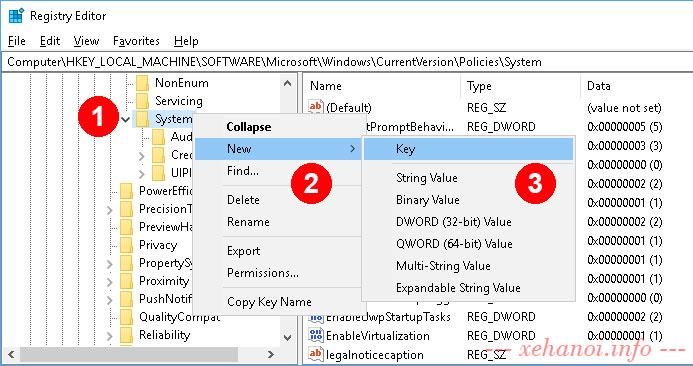This screenshot has height=366, width=693.
Task: Expand the UIPI subkey chevron
Action: point(142,174)
